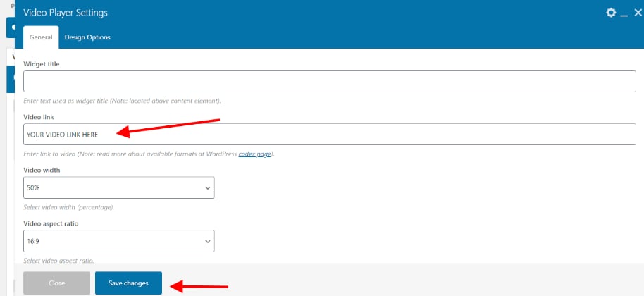
Task: Switch to the General tab
Action: [x=41, y=37]
